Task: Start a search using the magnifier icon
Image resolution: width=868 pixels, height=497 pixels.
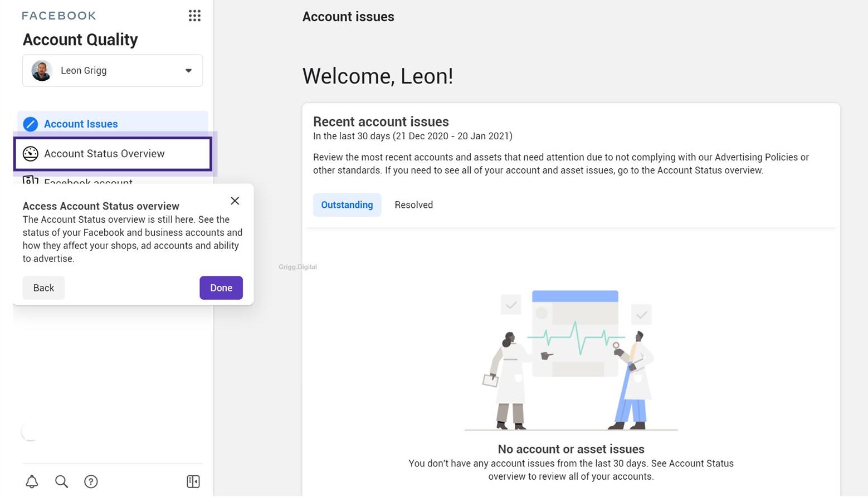Action: pyautogui.click(x=61, y=481)
